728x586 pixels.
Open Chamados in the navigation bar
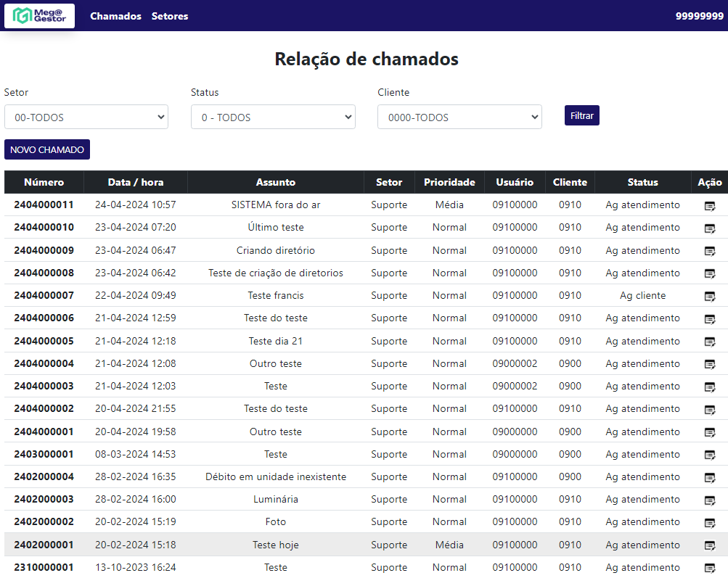point(115,16)
